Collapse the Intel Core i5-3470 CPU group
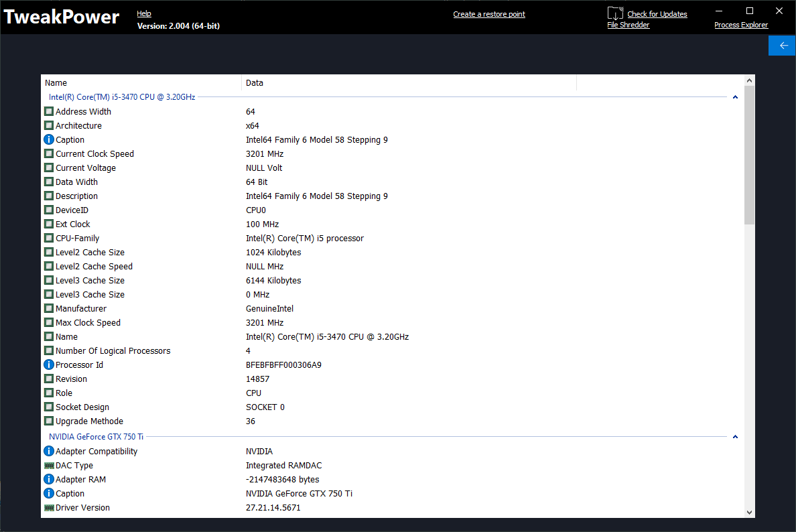The image size is (796, 532). click(x=735, y=98)
